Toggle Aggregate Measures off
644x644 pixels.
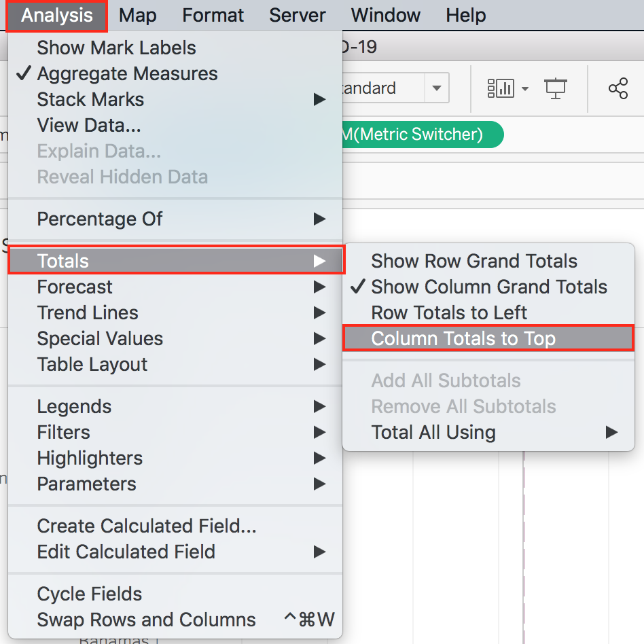coord(126,73)
